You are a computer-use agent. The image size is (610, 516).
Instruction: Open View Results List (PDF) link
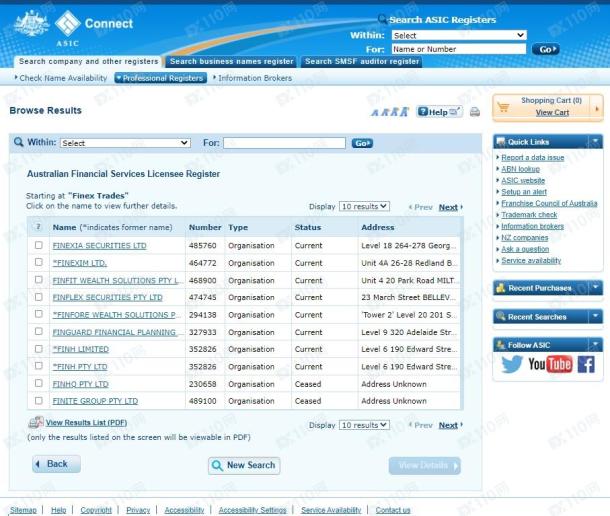click(x=86, y=422)
